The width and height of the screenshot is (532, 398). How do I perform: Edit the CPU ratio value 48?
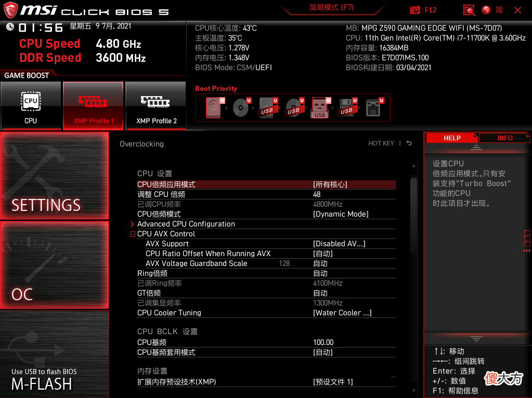coord(317,195)
